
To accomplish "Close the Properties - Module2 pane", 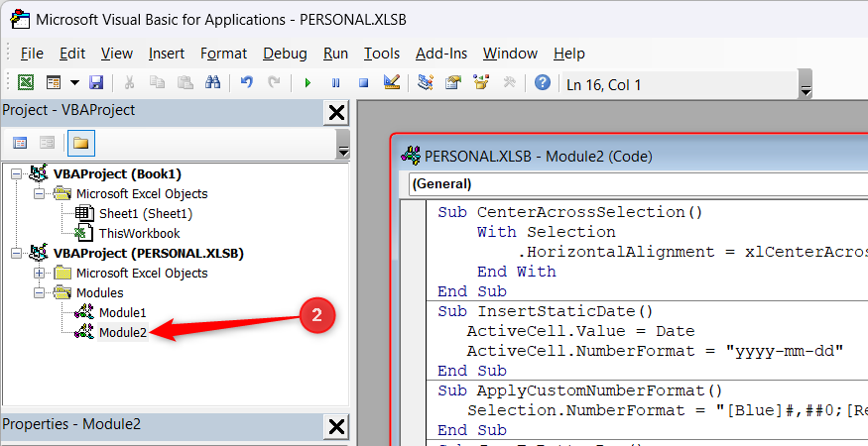I will tap(336, 427).
